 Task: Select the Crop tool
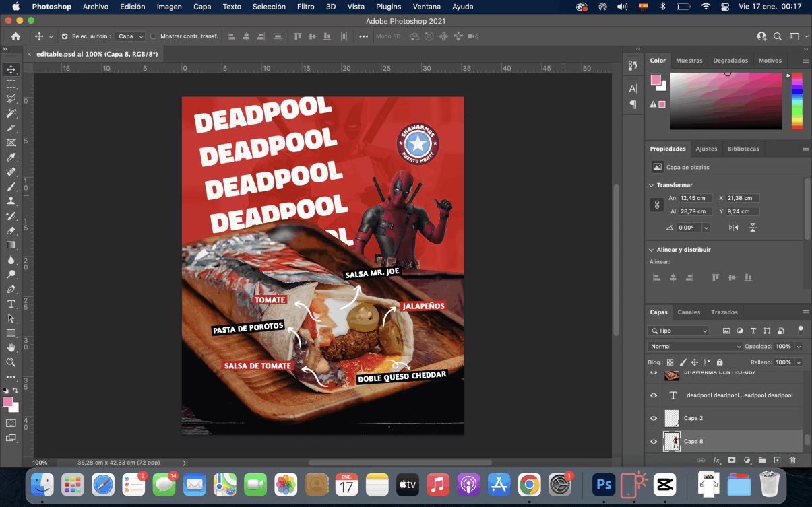pos(11,128)
